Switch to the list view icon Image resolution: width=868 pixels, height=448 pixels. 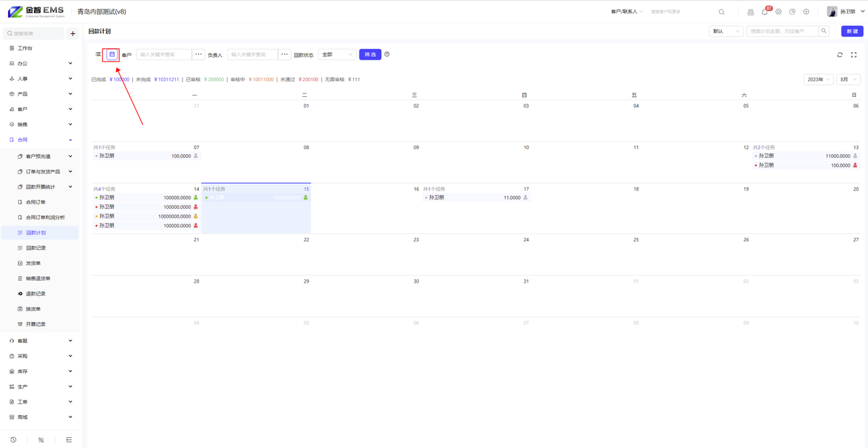(x=98, y=54)
